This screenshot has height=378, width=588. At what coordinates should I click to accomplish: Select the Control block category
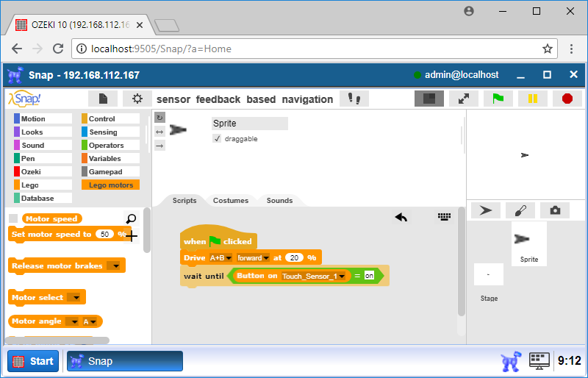point(111,118)
